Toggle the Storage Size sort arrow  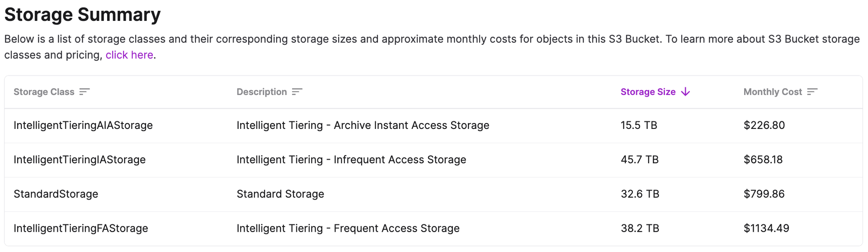tap(685, 92)
